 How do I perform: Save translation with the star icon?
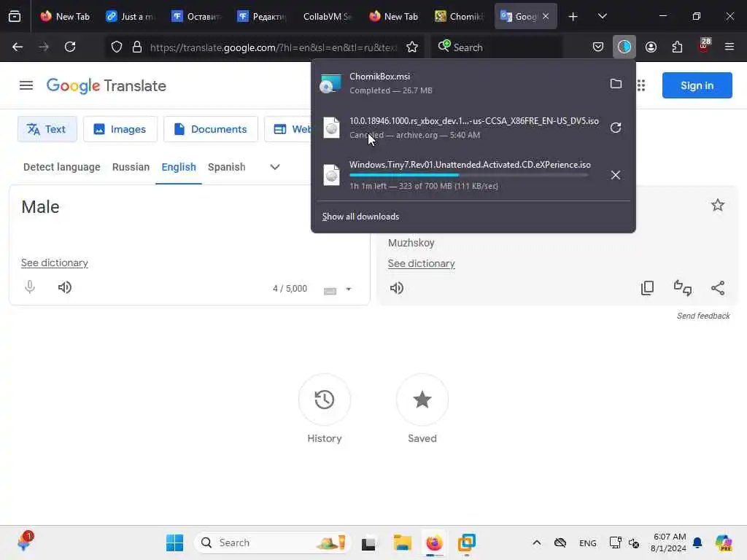(x=718, y=205)
